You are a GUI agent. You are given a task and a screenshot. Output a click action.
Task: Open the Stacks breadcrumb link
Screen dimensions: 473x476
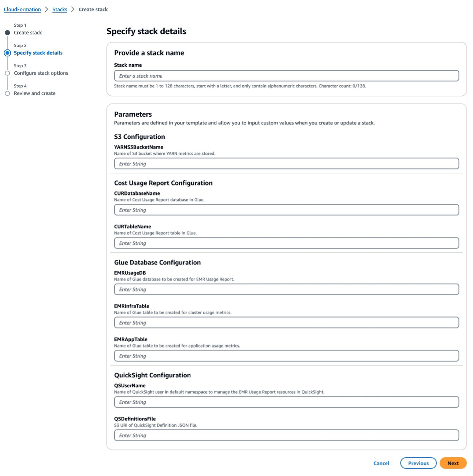pyautogui.click(x=60, y=9)
